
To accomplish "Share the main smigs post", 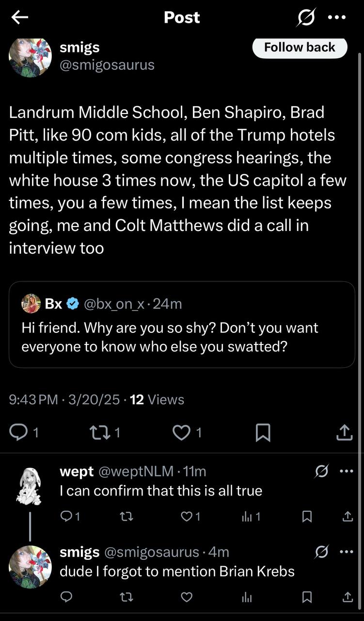I will click(x=344, y=432).
